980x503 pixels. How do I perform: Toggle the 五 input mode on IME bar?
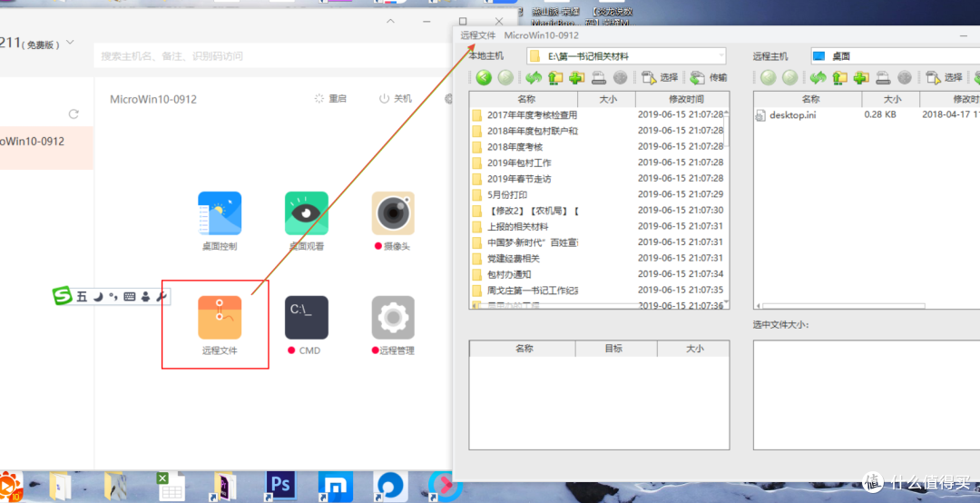point(82,297)
